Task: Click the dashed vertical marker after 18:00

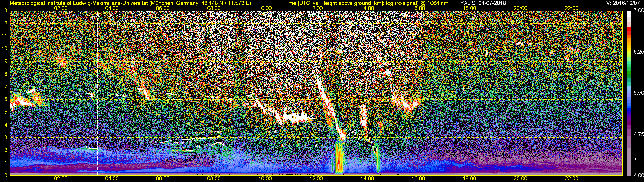Action: [499, 93]
